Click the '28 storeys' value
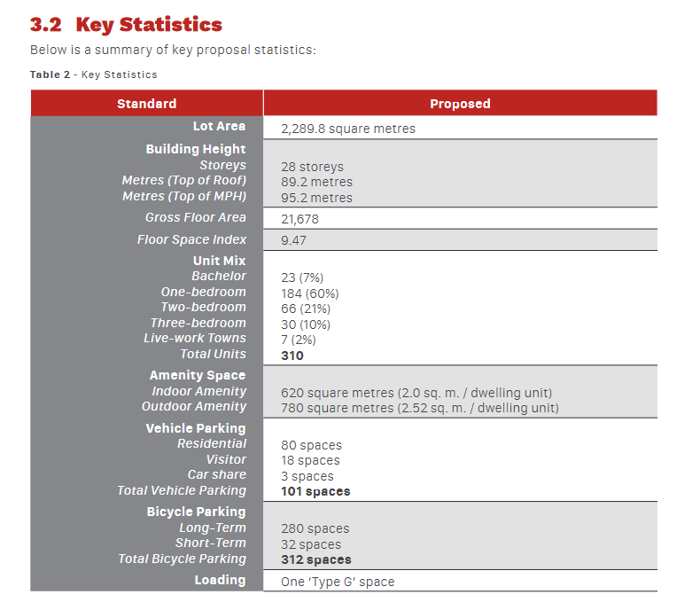 point(312,167)
